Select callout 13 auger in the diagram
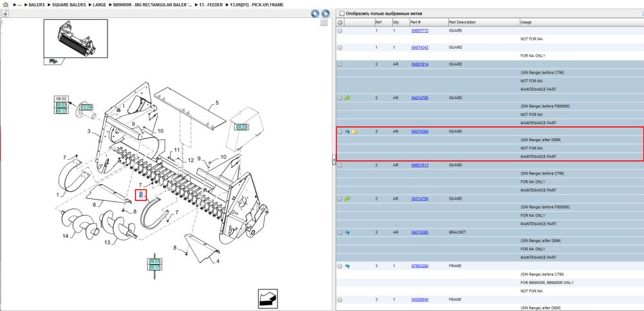Image resolution: width=644 pixels, height=311 pixels. pos(107,242)
